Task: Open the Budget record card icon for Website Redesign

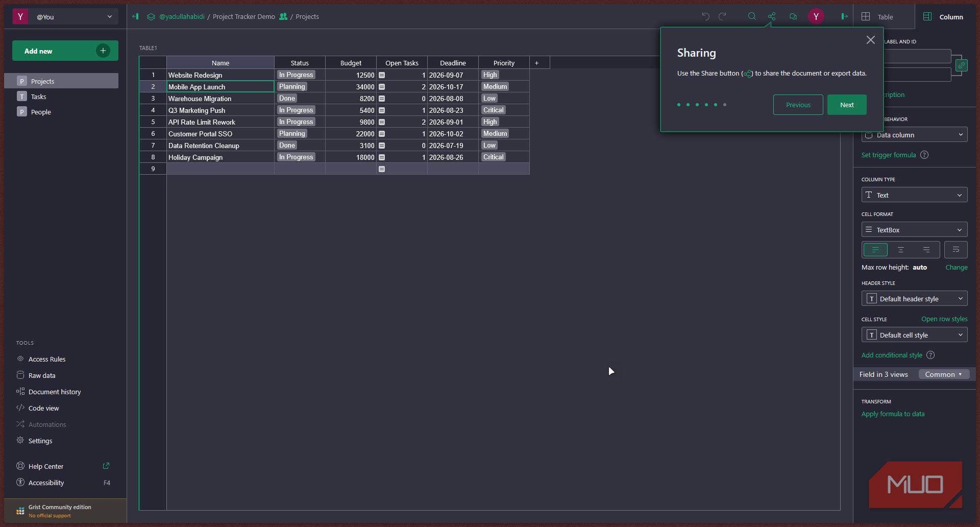Action: [x=381, y=75]
